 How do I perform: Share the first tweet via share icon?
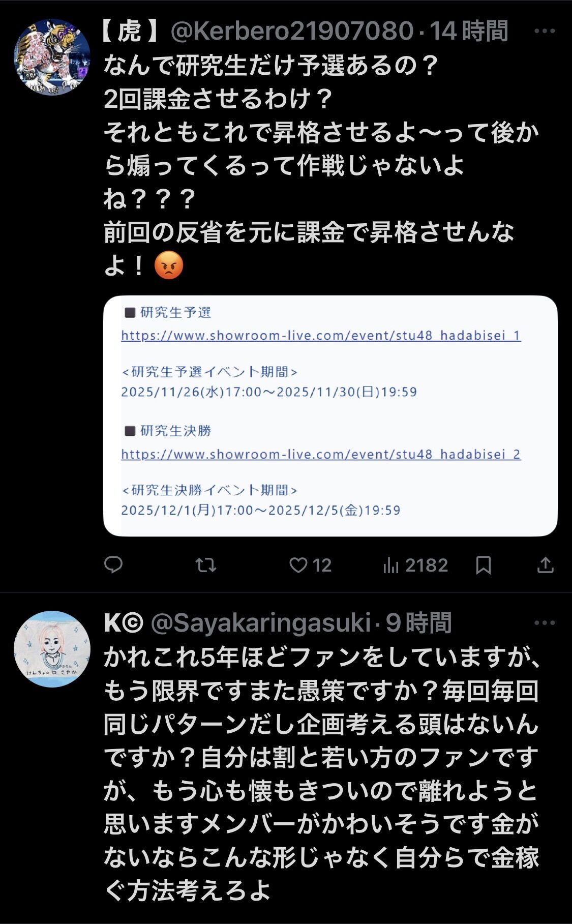coord(546,565)
